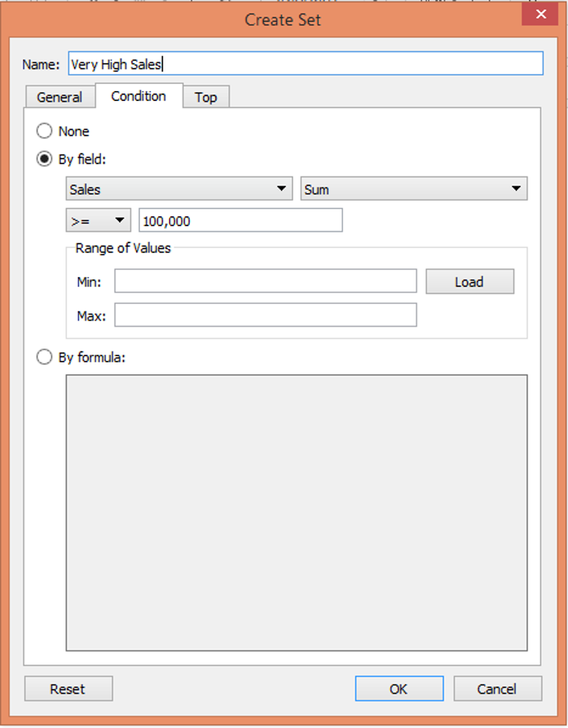The width and height of the screenshot is (568, 728).
Task: Open the >= comparison operator dropdown
Action: [99, 220]
